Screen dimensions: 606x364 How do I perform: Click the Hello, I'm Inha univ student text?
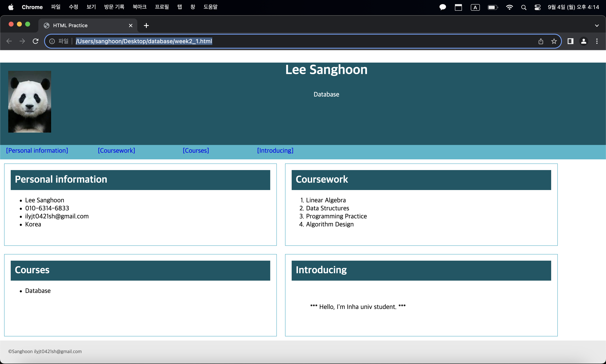tap(358, 307)
